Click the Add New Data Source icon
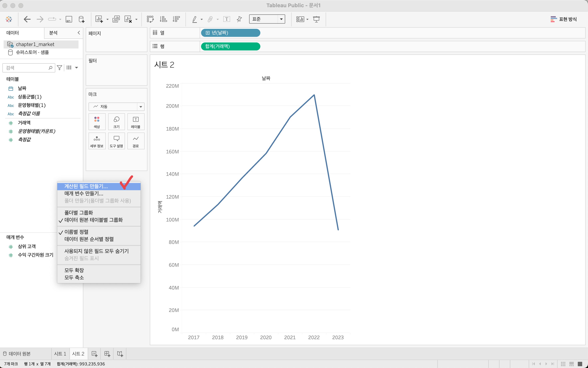The width and height of the screenshot is (588, 368). (x=82, y=19)
